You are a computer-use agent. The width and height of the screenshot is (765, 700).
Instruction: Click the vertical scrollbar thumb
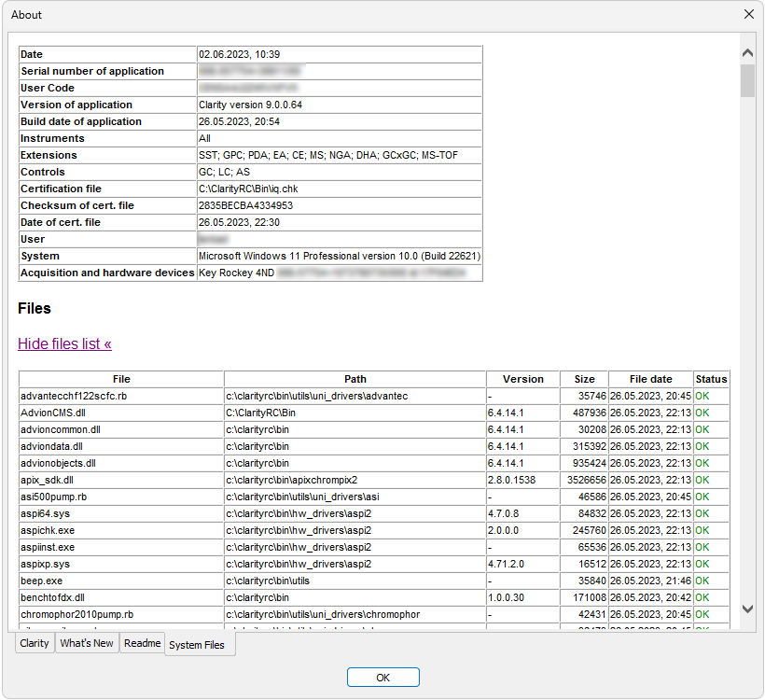point(747,81)
